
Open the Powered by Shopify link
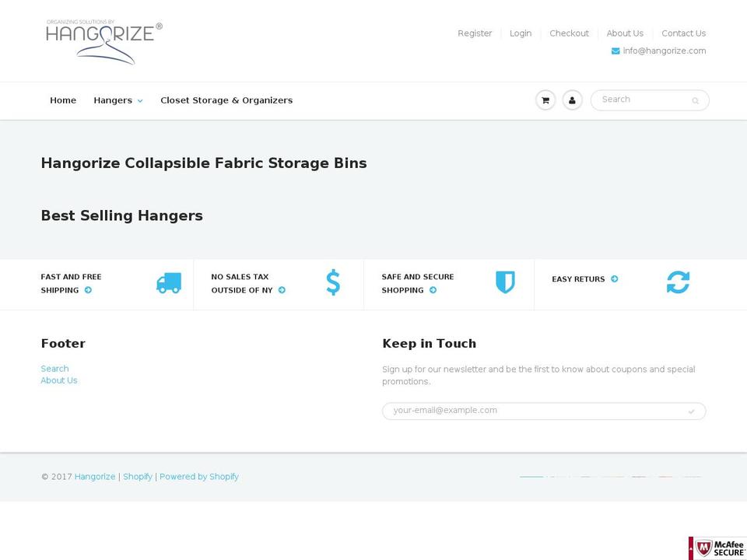199,476
